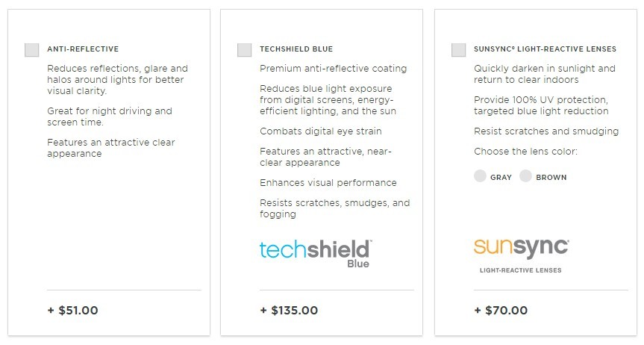644x345 pixels.
Task: Click the + $70.00 price
Action: 501,311
